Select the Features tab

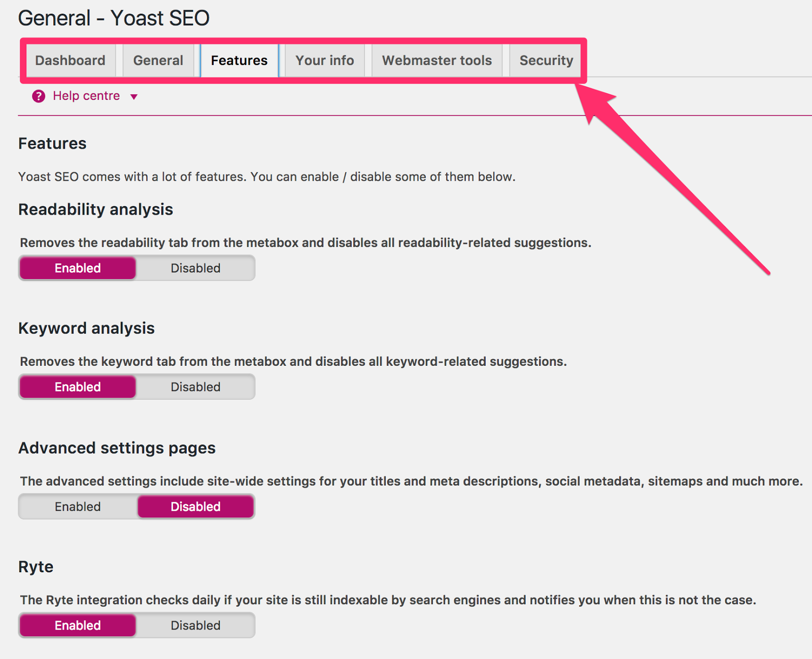pos(239,60)
